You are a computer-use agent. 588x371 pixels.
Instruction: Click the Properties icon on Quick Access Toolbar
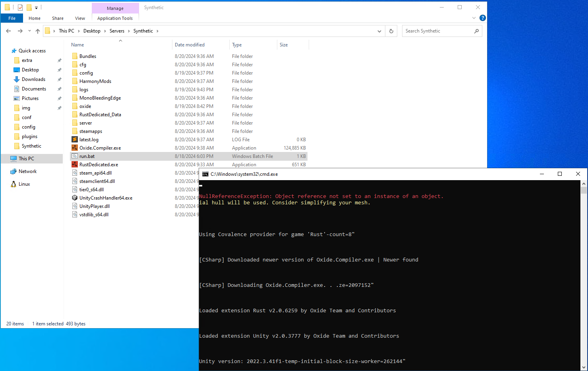pyautogui.click(x=19, y=7)
